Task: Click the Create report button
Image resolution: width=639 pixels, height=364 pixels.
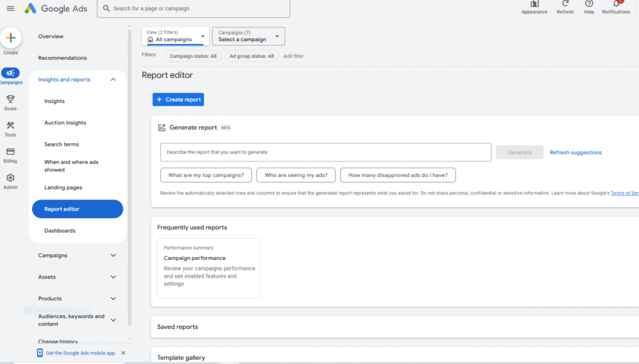Action: point(178,99)
